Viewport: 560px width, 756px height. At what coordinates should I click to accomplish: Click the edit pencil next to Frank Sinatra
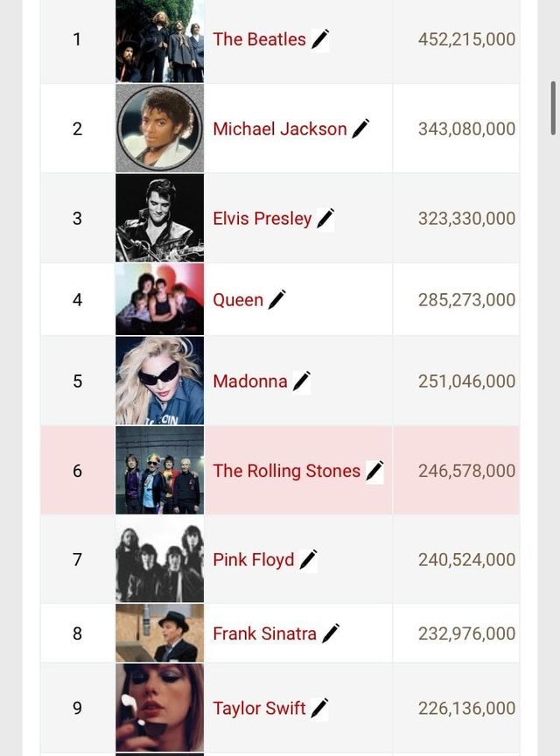(x=330, y=633)
